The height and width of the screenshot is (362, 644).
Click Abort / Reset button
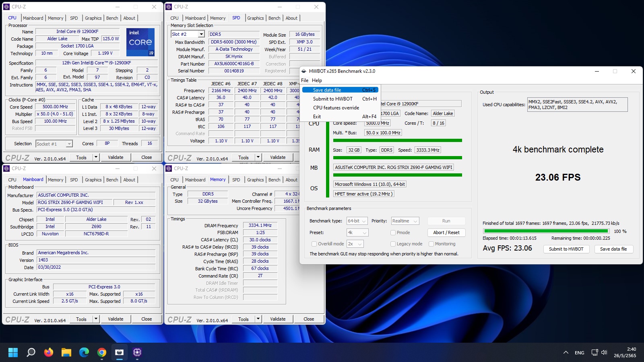(446, 232)
